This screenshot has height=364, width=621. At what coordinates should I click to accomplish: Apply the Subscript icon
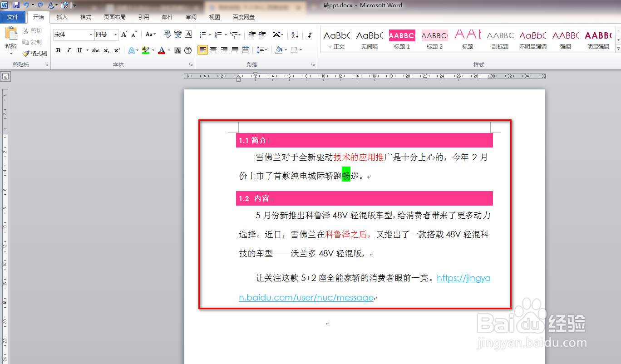pyautogui.click(x=106, y=50)
